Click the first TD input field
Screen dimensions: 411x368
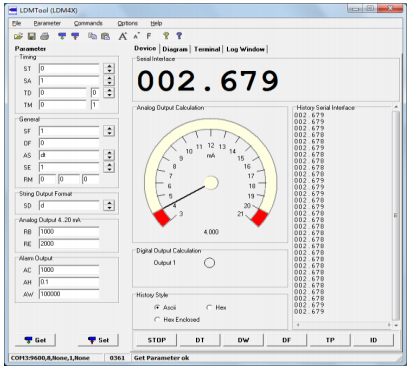[63, 93]
